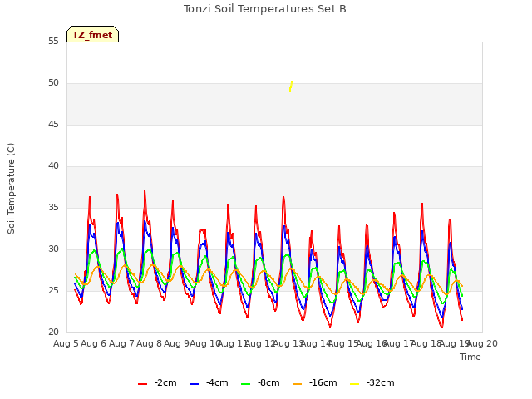
Task: Click the y-axis tick label 35
Action: [x=53, y=208]
